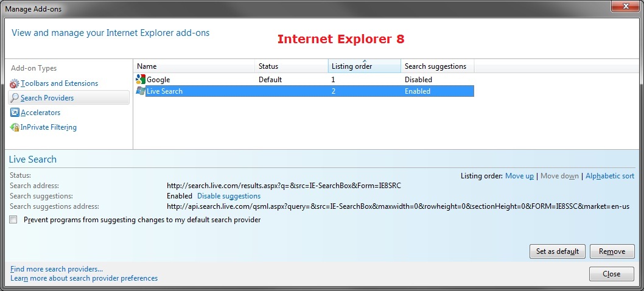Tick Prevent programs from suggesting changes checkbox
Viewport: 644px width, 291px height.
point(13,220)
